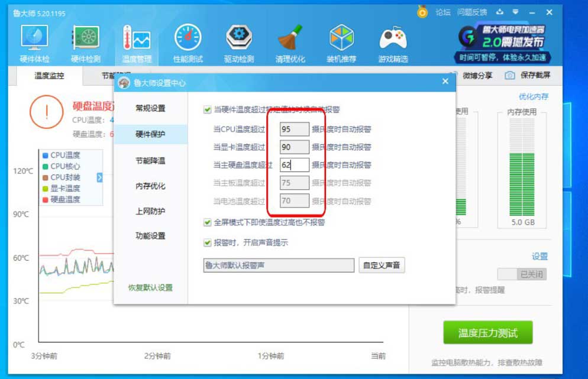Close the 鲁大师设置中心 dialog
588x379 pixels.
coord(445,82)
